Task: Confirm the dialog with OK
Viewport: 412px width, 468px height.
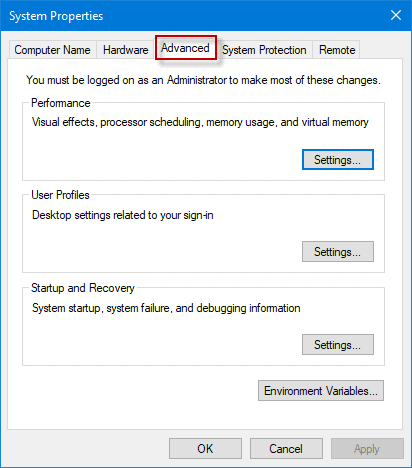Action: click(x=205, y=449)
